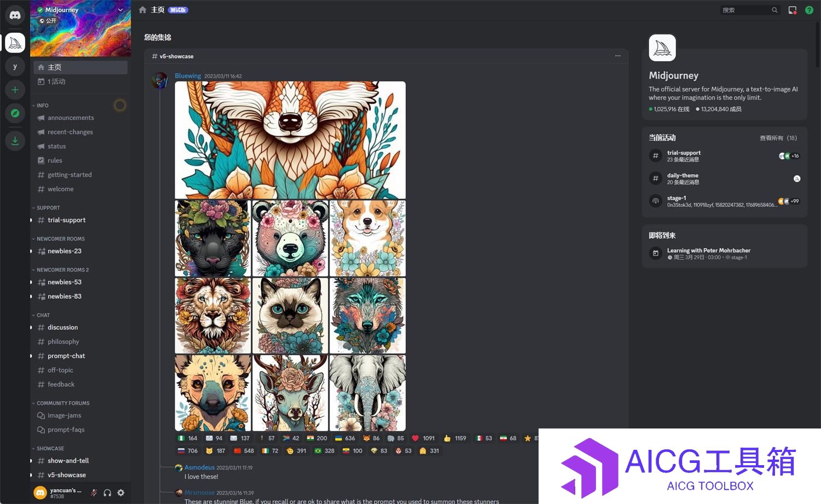Screen dimensions: 821x504
Task: Open the philosophy channel
Action: tap(80, 341)
